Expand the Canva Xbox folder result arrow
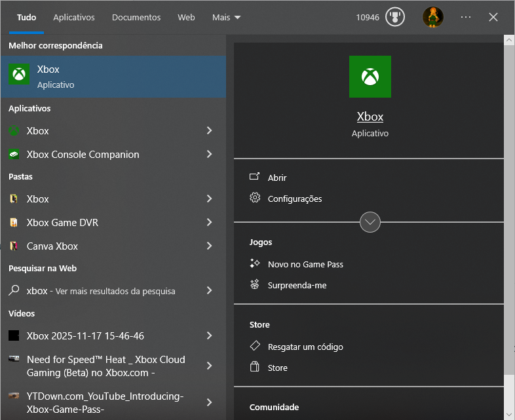515x420 pixels. click(x=209, y=246)
